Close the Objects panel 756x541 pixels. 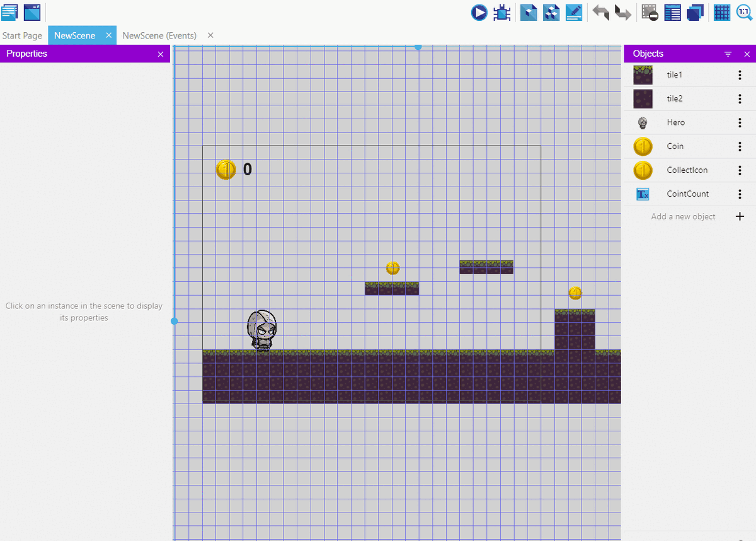[747, 54]
